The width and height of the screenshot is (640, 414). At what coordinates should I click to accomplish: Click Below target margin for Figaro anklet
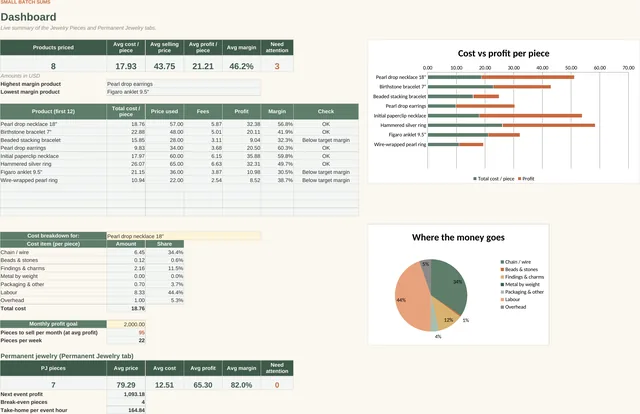[x=326, y=172]
